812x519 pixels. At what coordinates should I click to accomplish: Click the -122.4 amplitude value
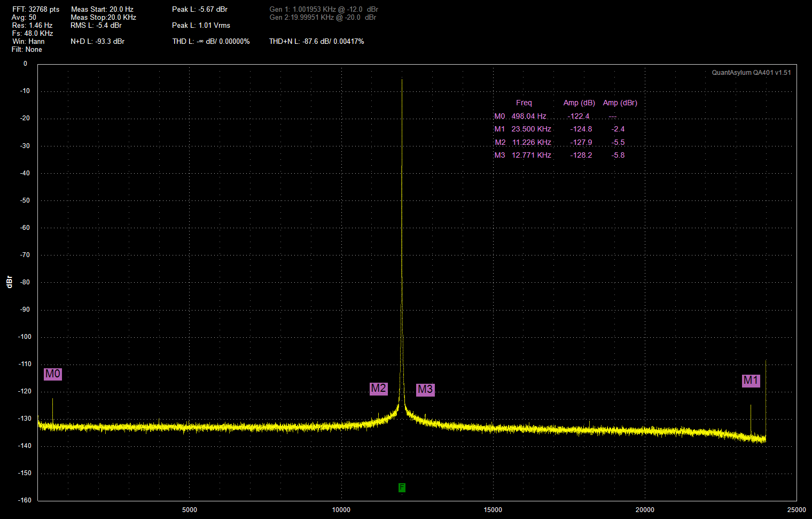click(x=579, y=116)
